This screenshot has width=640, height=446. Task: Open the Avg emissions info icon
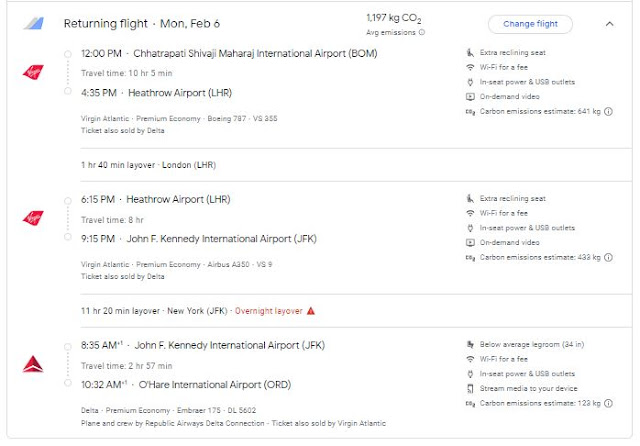[421, 33]
